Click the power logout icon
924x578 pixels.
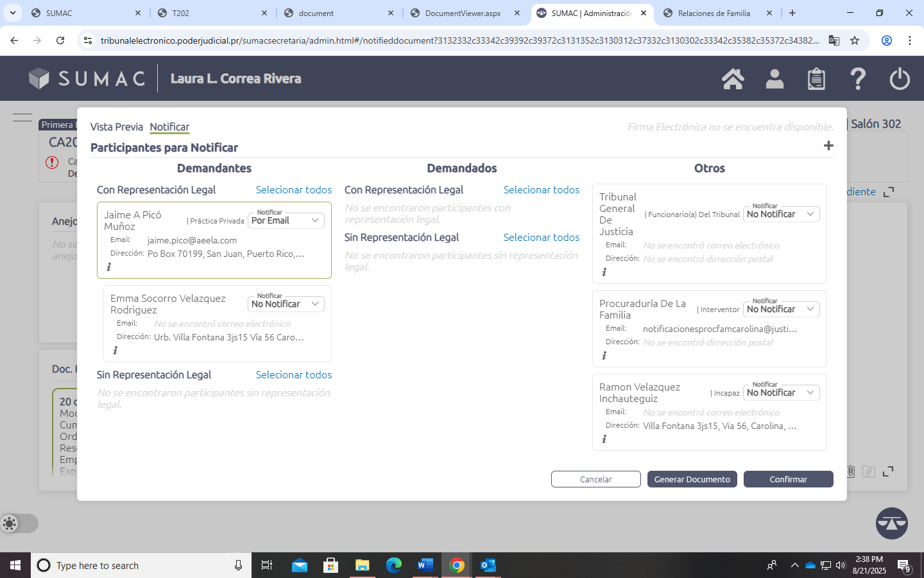[900, 79]
